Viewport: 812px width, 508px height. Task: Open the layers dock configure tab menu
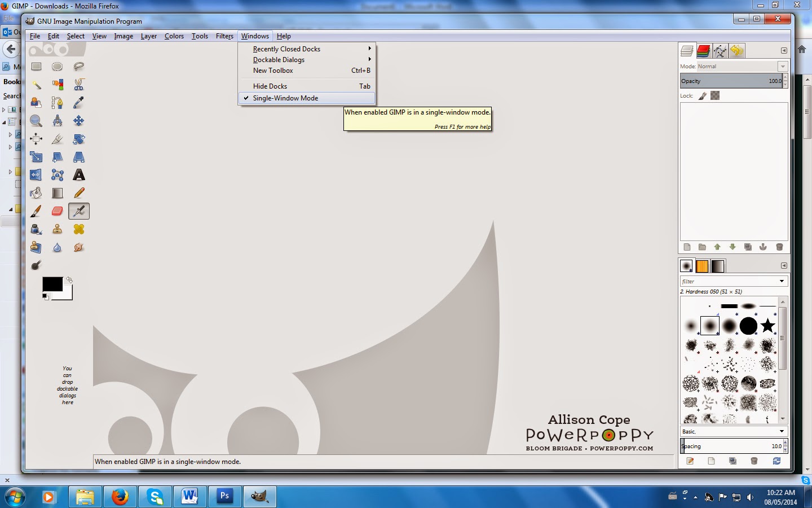(x=784, y=51)
